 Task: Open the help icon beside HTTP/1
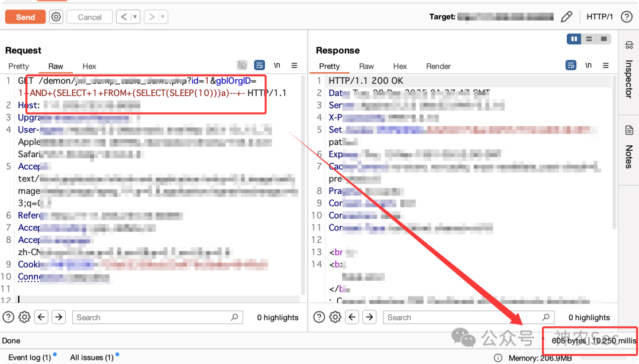627,17
